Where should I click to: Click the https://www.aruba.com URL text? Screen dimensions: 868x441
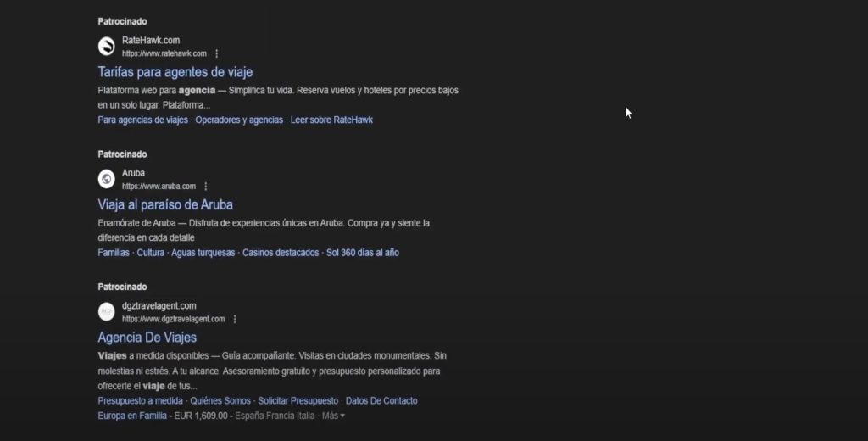[x=159, y=187]
